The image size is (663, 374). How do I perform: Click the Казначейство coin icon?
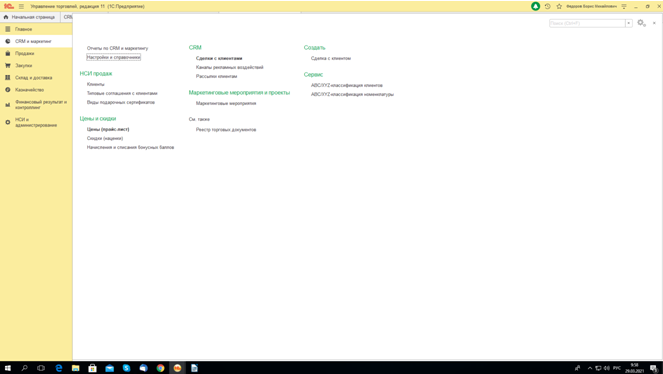[x=8, y=90]
